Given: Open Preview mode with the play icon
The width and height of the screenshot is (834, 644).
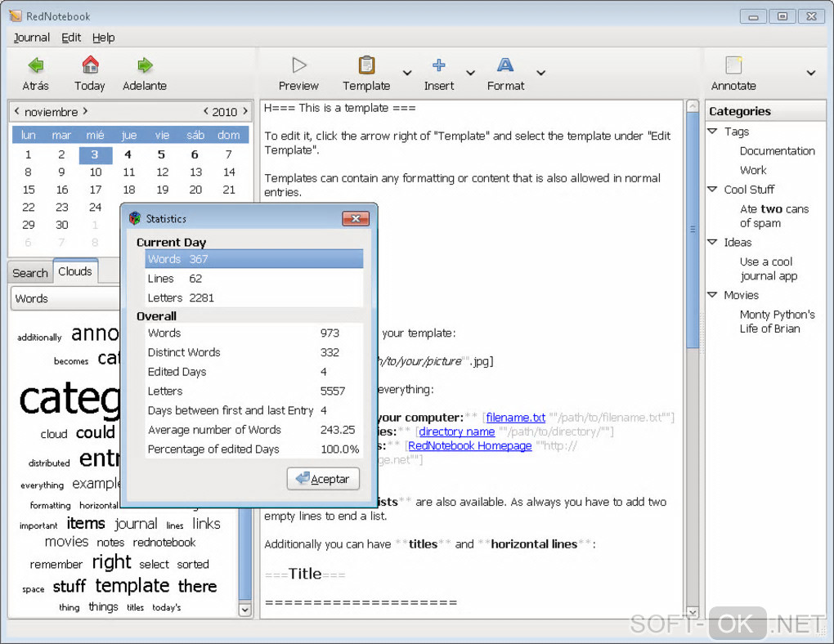Looking at the screenshot, I should click(x=299, y=65).
